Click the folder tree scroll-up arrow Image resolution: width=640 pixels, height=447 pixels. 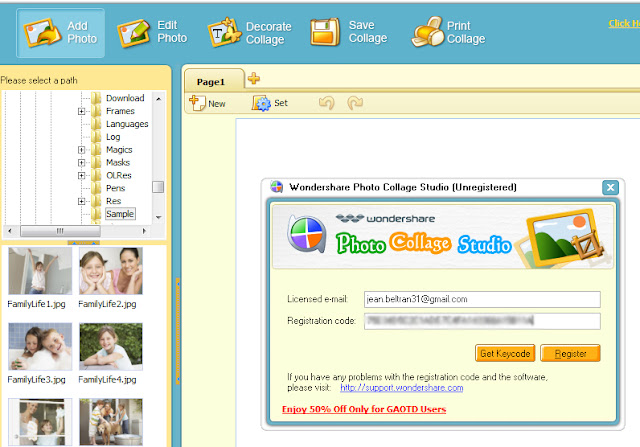tap(158, 99)
